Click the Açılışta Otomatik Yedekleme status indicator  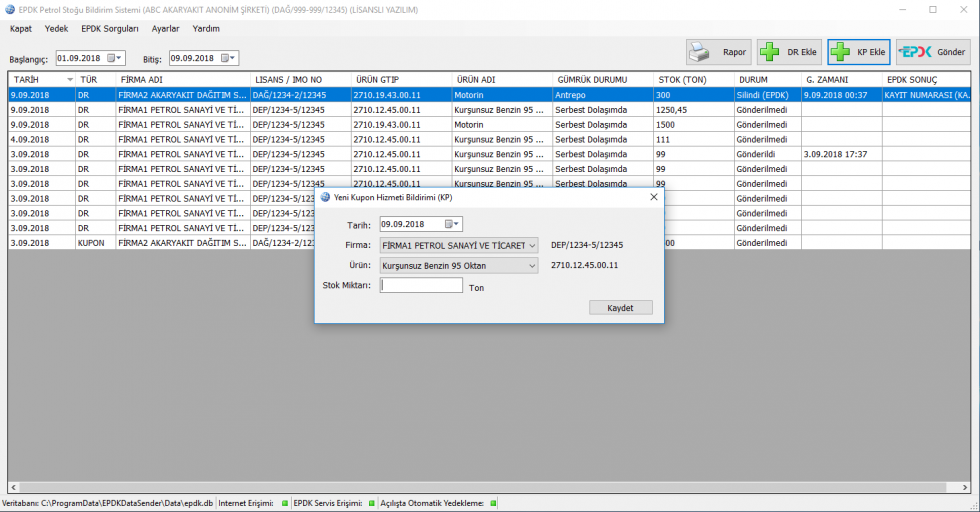click(493, 503)
